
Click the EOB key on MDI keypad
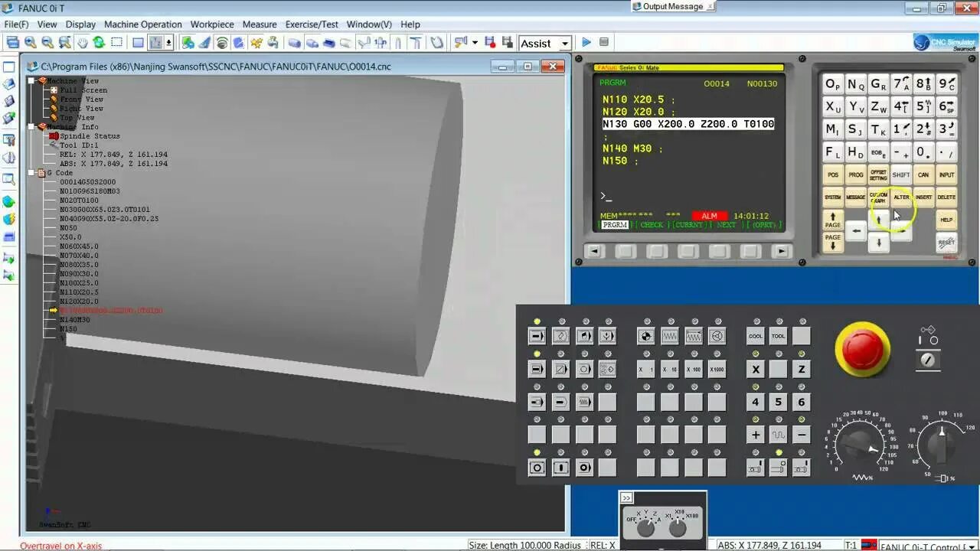878,152
